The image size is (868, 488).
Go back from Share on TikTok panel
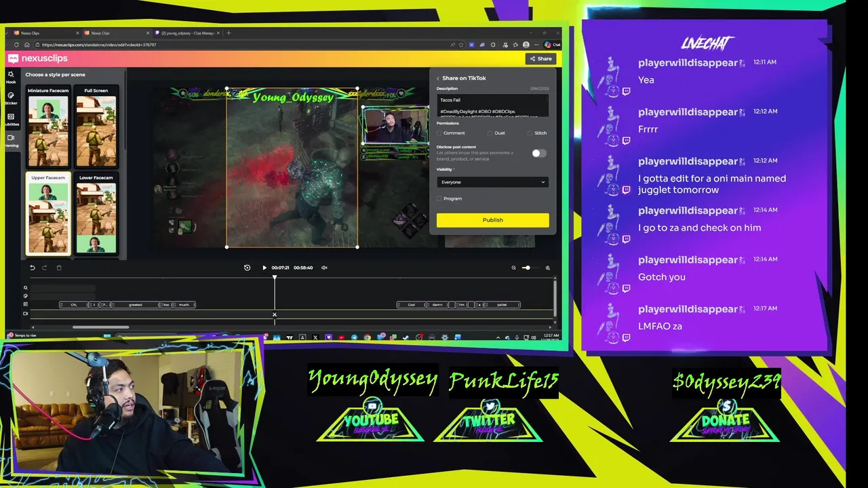(x=438, y=78)
